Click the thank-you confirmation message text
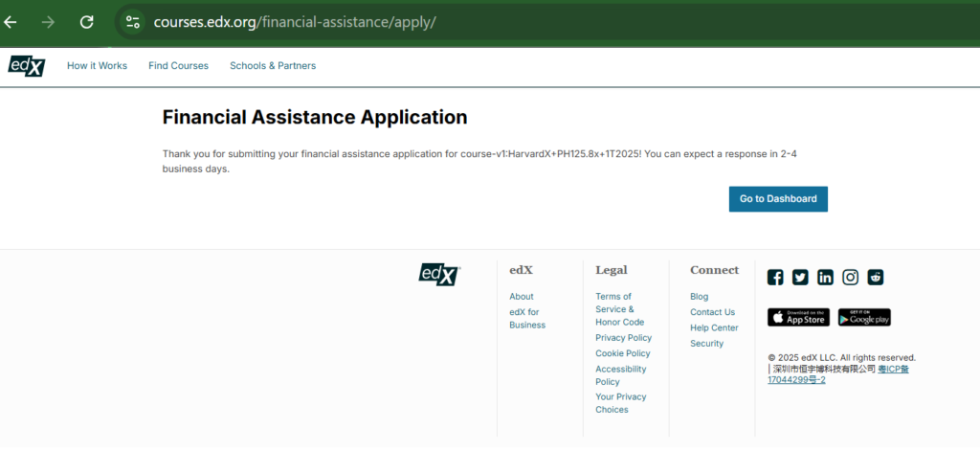This screenshot has width=980, height=473. click(480, 162)
